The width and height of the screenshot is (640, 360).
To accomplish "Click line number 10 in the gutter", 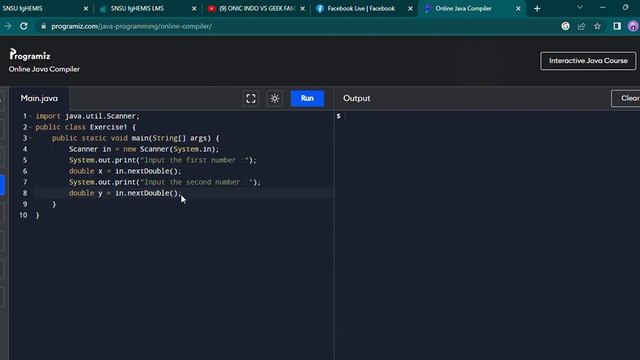I will [23, 215].
